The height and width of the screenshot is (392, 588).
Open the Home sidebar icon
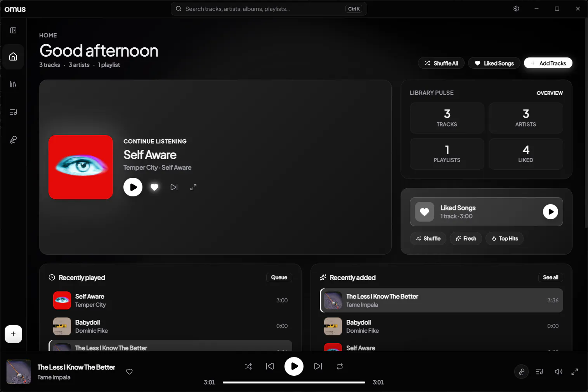pos(13,57)
